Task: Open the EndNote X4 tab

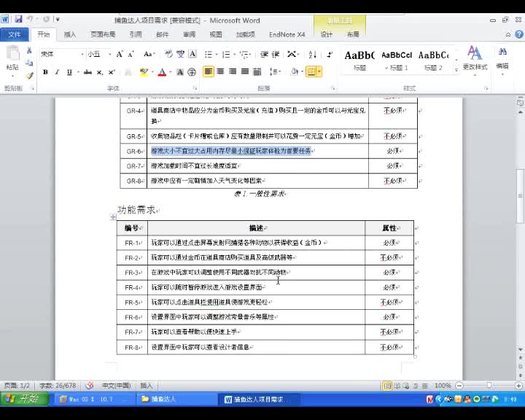Action: [287, 34]
